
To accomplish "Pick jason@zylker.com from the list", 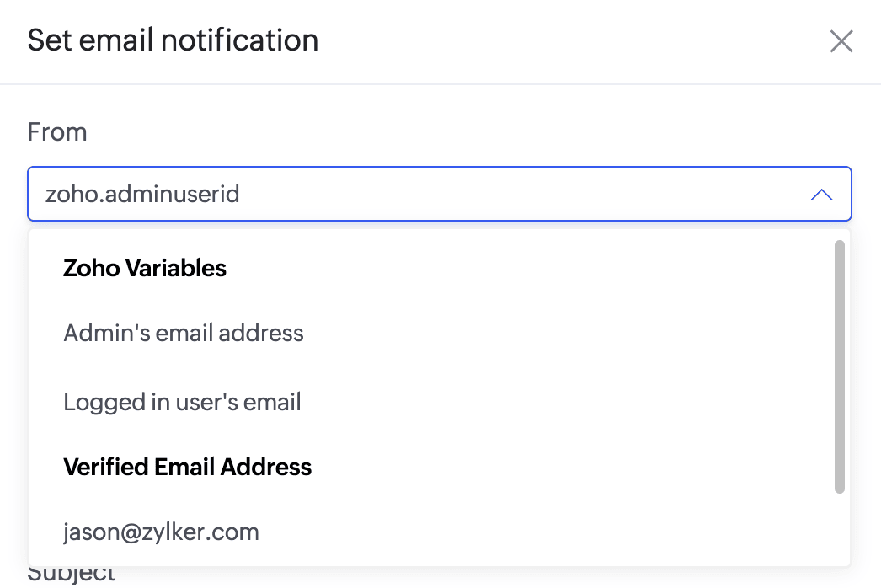I will pyautogui.click(x=161, y=532).
